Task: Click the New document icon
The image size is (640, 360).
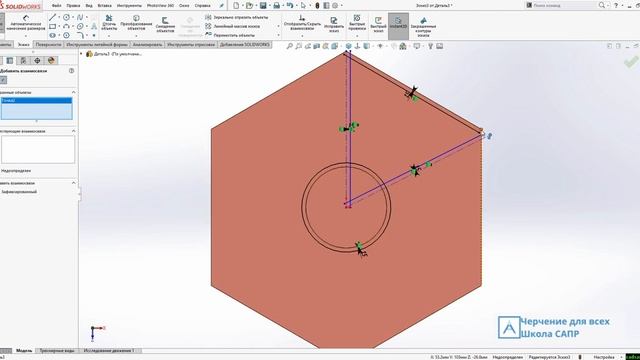Action: point(236,6)
